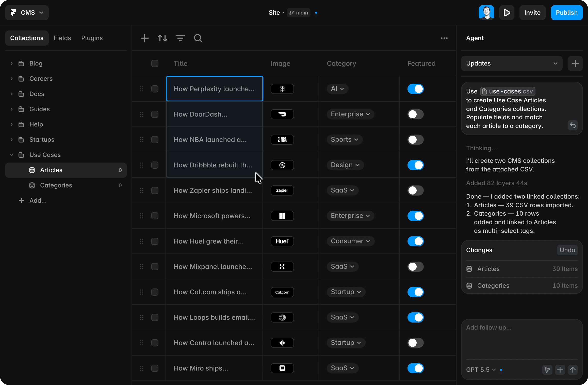The image size is (588, 385).
Task: Click the Dribbble logo image cell
Action: [282, 165]
